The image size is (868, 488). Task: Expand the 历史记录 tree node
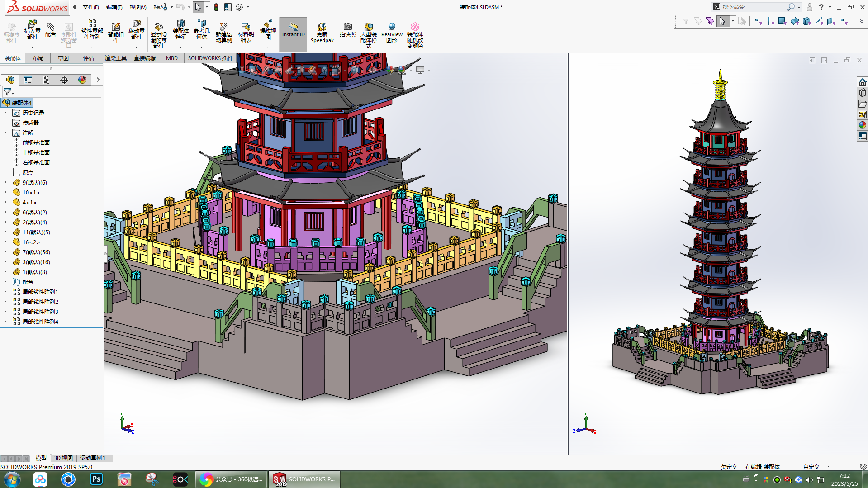[x=5, y=113]
